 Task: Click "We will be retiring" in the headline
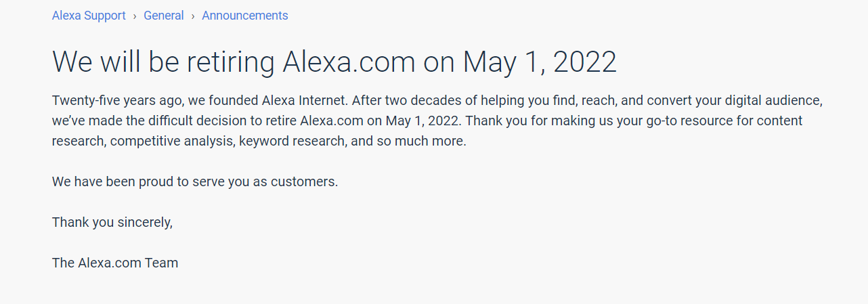pyautogui.click(x=163, y=62)
